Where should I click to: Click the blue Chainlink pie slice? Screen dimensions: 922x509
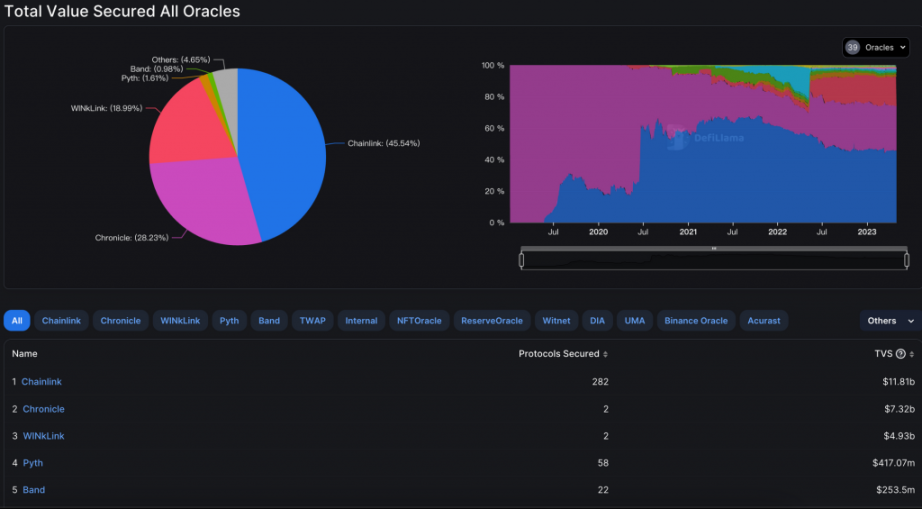(x=282, y=153)
